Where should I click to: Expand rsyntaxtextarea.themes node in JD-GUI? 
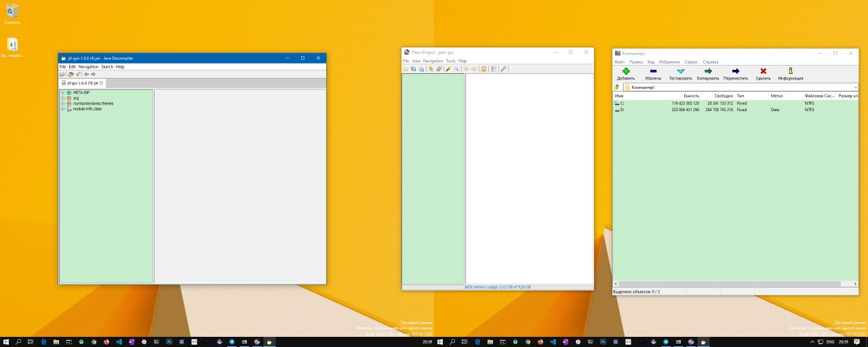click(62, 103)
